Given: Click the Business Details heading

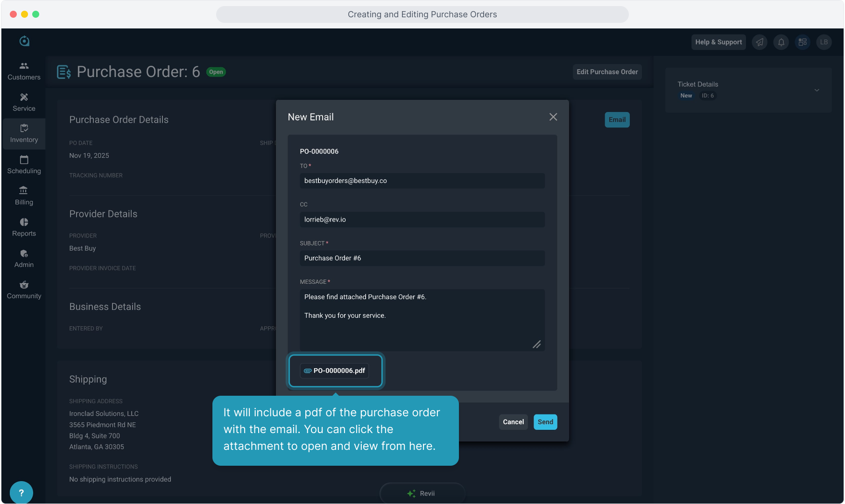Looking at the screenshot, I should pyautogui.click(x=105, y=307).
